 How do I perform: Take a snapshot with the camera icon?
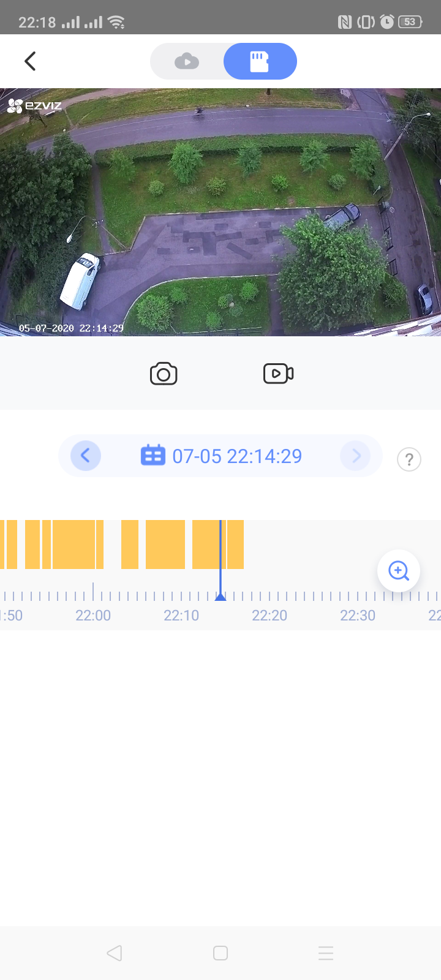164,374
